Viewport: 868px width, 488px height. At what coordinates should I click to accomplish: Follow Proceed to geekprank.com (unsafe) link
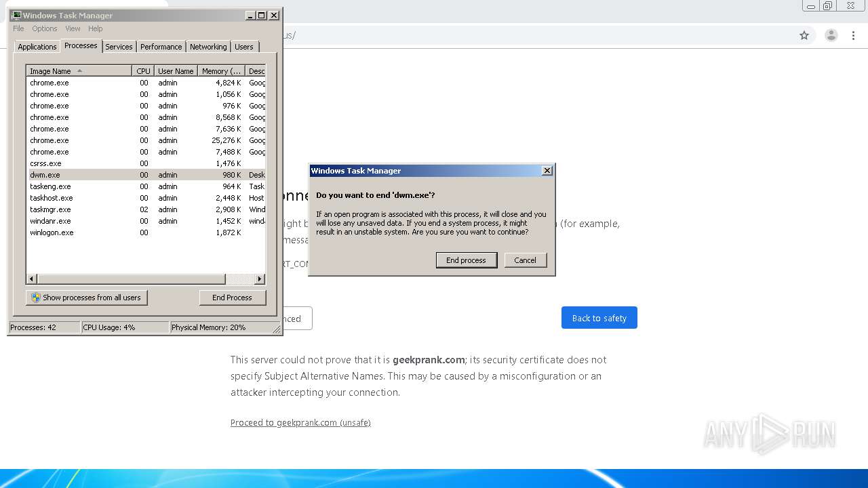point(300,422)
